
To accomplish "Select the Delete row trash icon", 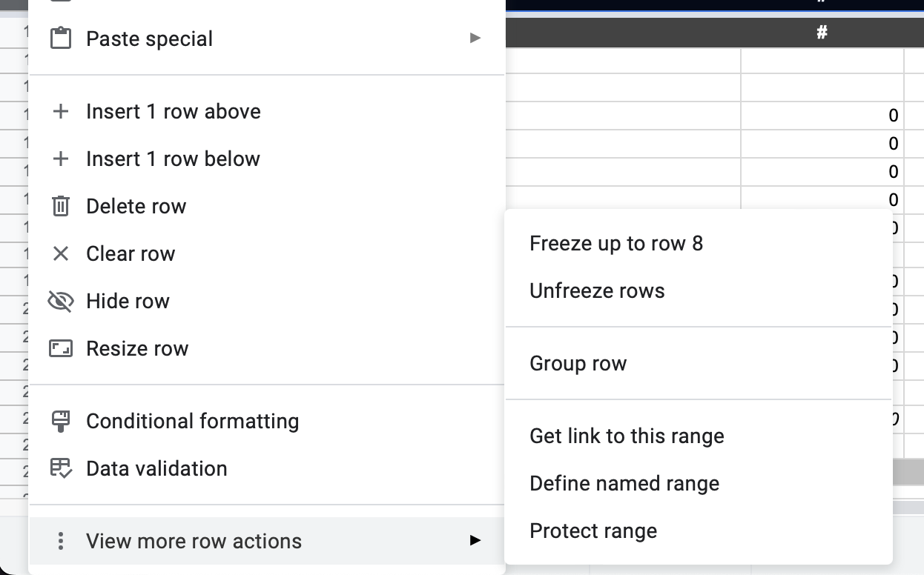I will (x=62, y=206).
